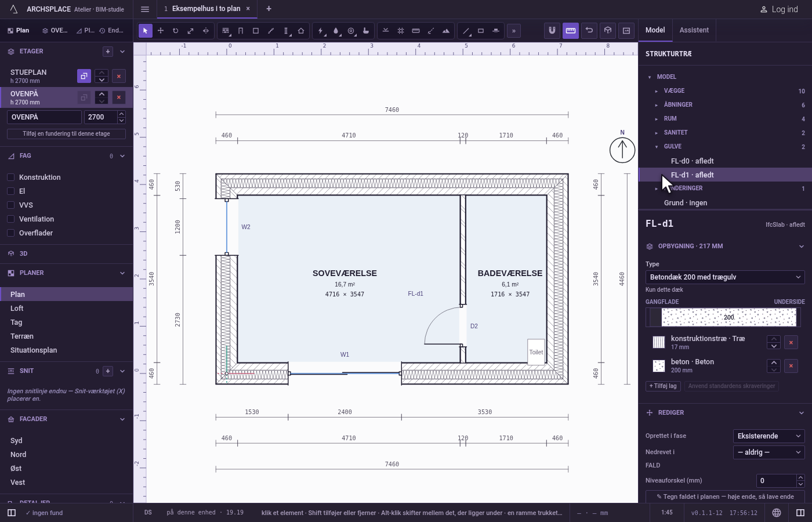
Task: Select the electrical lightning bolt tool
Action: (321, 31)
